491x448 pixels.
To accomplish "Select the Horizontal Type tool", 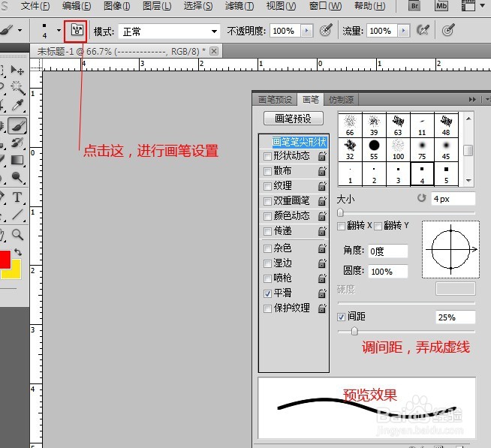I will click(x=17, y=197).
